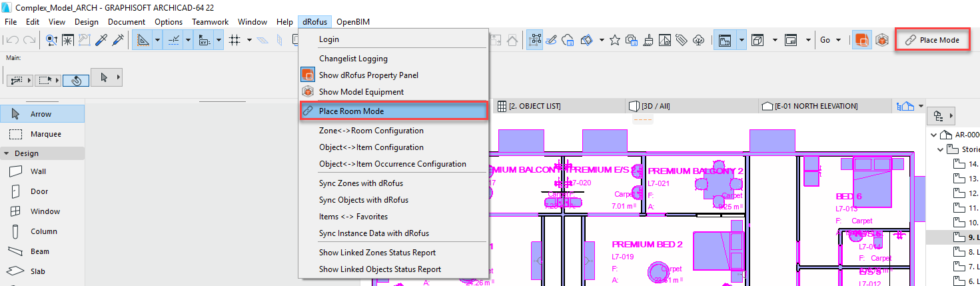980x286 pixels.
Task: Click the Place Mode button
Action: tap(932, 40)
